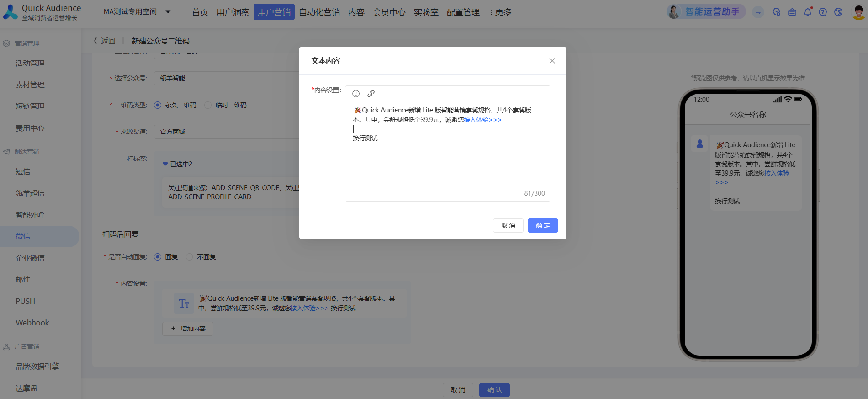This screenshot has width=868, height=399.
Task: Open PUSH in the sidebar
Action: click(26, 301)
